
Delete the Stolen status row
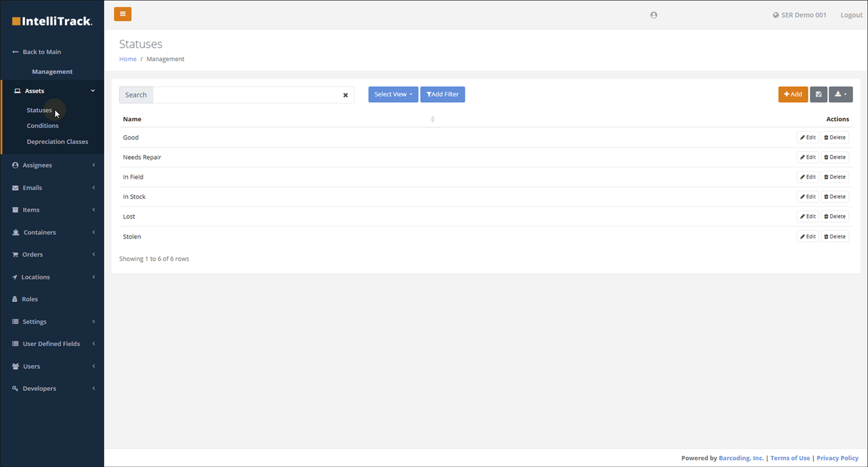(x=835, y=237)
